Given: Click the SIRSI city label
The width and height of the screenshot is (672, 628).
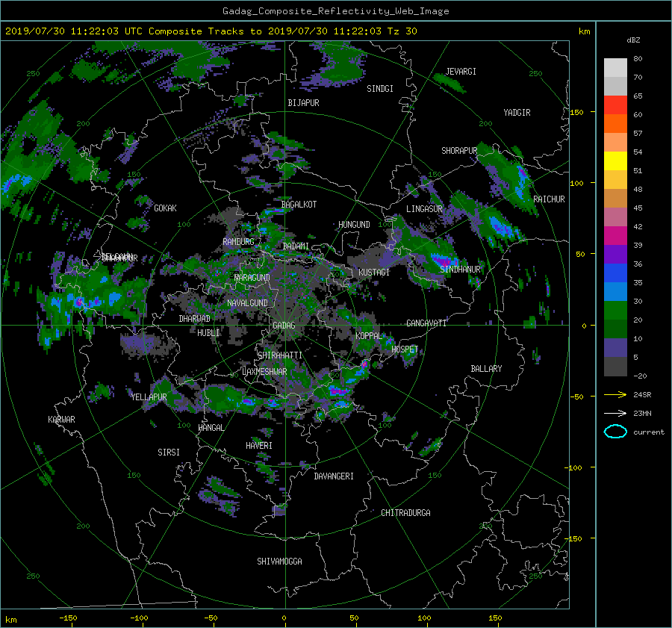Looking at the screenshot, I should [169, 453].
